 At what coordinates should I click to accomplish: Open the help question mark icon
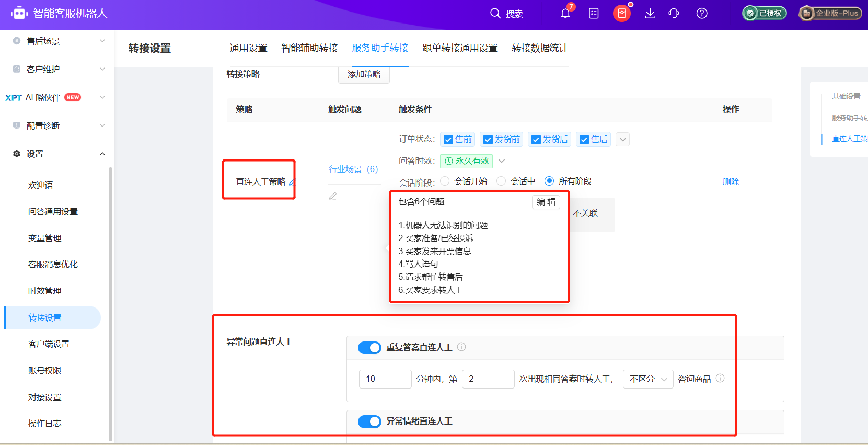tap(702, 13)
